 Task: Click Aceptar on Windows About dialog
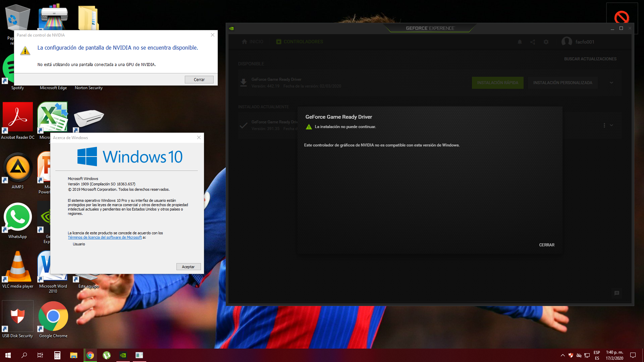[x=187, y=266]
